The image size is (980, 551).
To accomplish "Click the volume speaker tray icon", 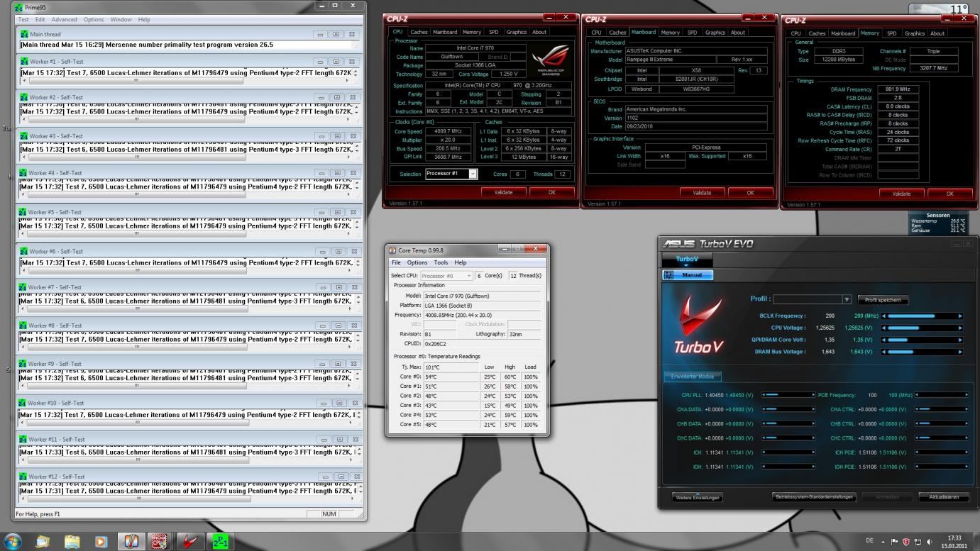I will [929, 542].
